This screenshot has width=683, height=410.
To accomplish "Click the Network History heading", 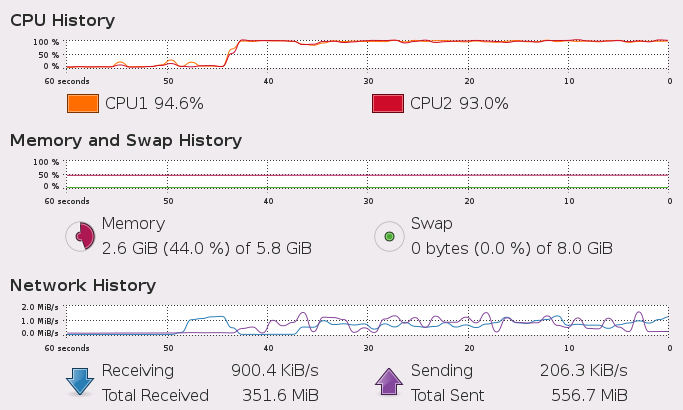I will 83,285.
